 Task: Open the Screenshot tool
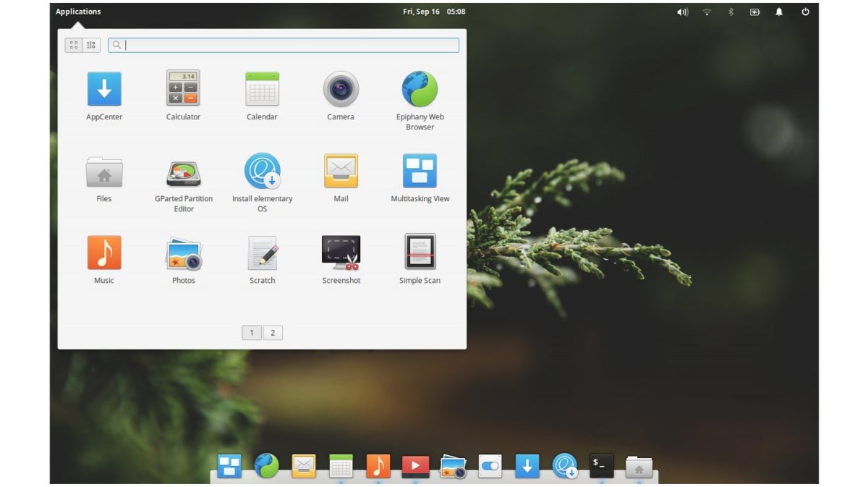coord(341,253)
